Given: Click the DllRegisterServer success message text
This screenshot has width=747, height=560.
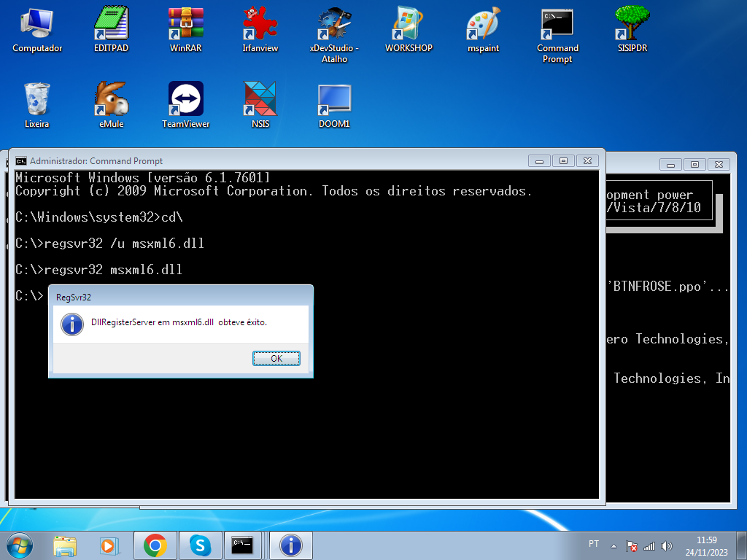Looking at the screenshot, I should [179, 322].
